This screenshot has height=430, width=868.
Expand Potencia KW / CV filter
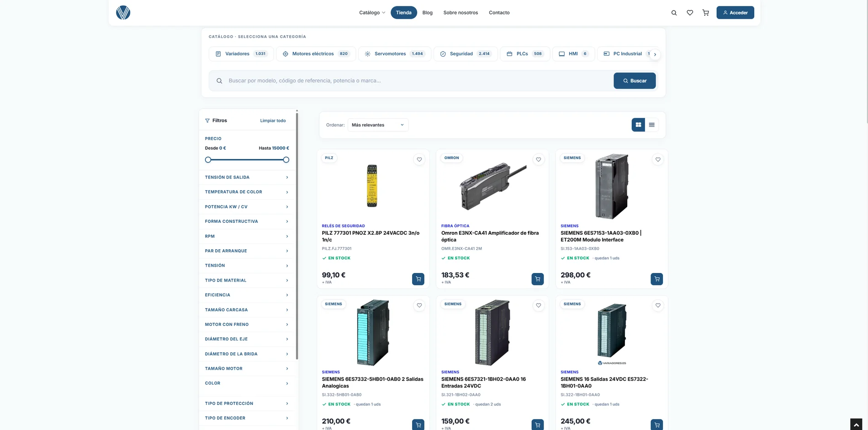pos(247,207)
